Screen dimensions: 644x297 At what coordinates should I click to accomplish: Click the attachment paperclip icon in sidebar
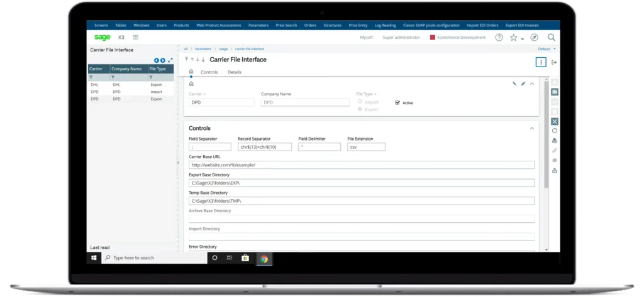pyautogui.click(x=555, y=151)
